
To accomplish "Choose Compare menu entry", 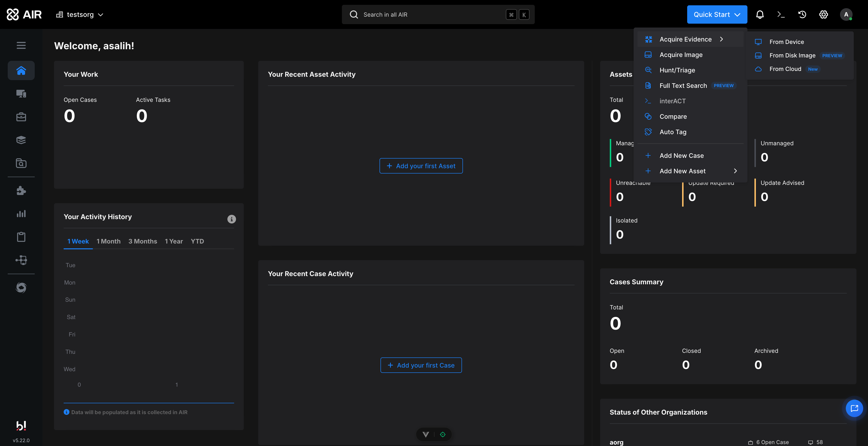I will [691, 116].
